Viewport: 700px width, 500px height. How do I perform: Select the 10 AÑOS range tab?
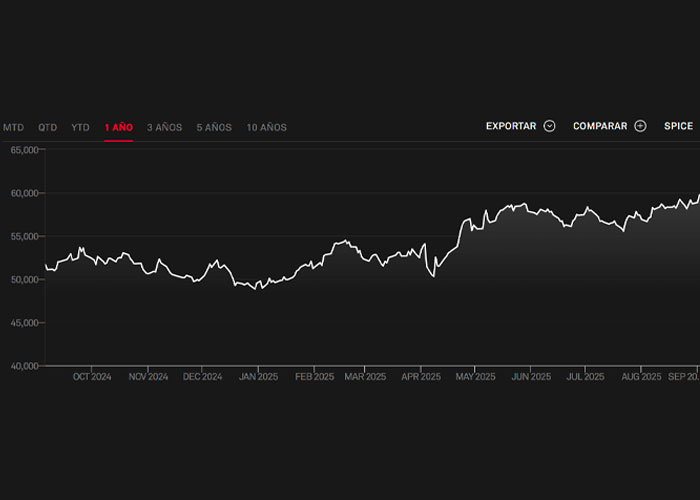(x=266, y=128)
